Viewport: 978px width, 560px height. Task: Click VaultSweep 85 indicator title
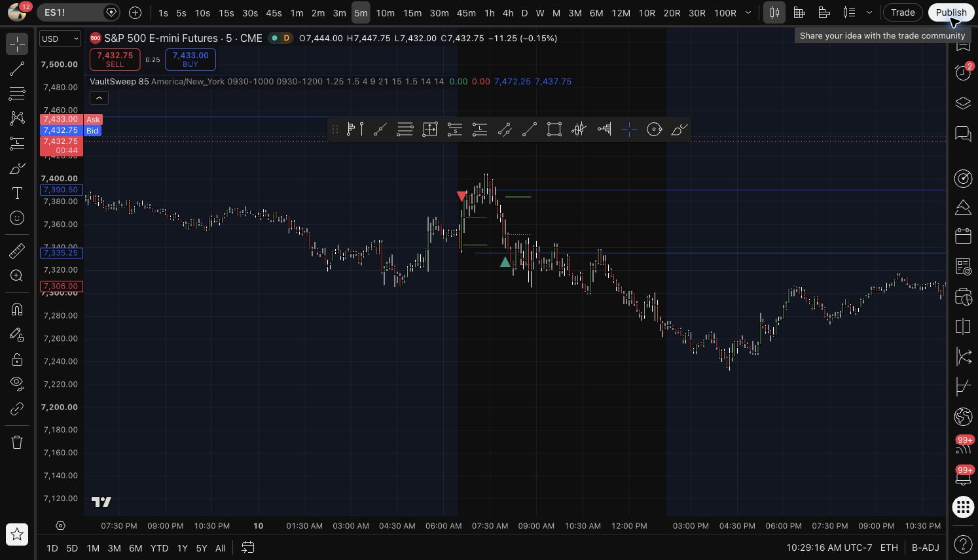(119, 82)
